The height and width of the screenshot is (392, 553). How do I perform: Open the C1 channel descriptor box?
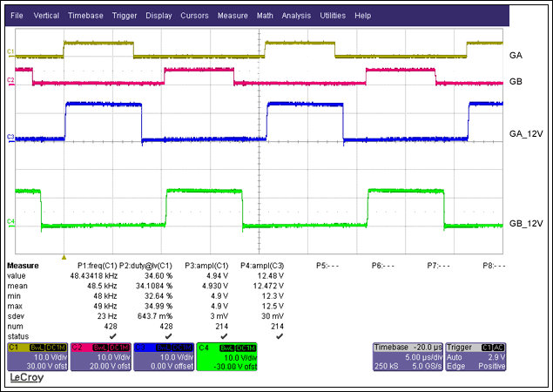(x=37, y=357)
